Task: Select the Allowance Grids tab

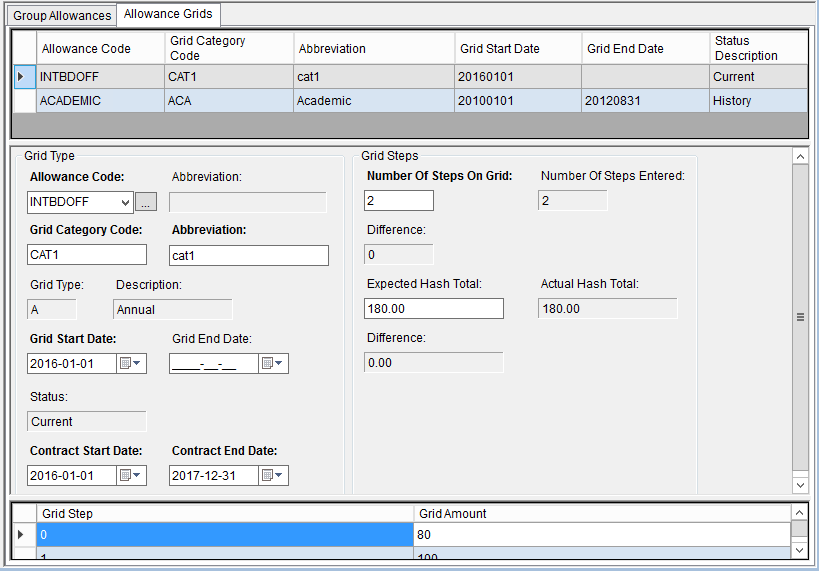Action: tap(168, 14)
